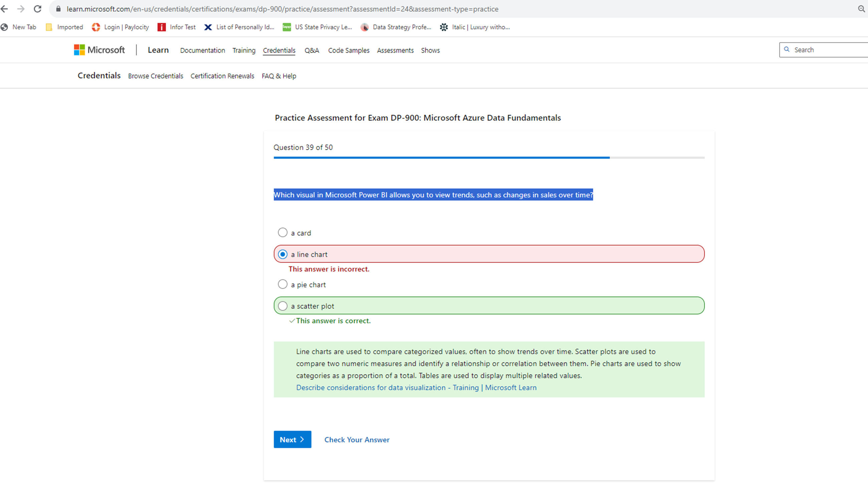Click the Next button
Screen dimensions: 868x483
click(292, 439)
